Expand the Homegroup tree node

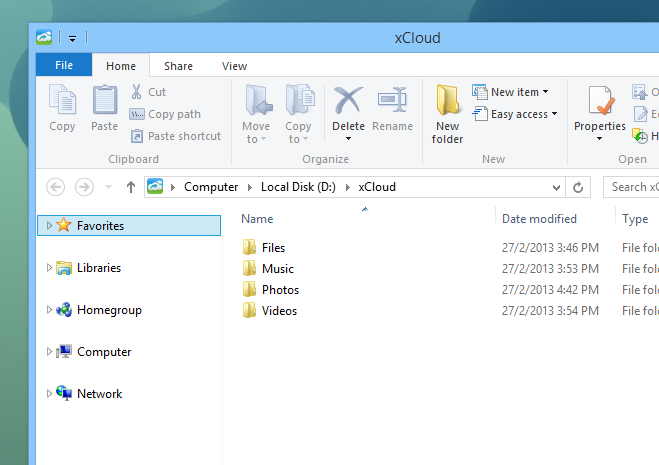point(49,309)
